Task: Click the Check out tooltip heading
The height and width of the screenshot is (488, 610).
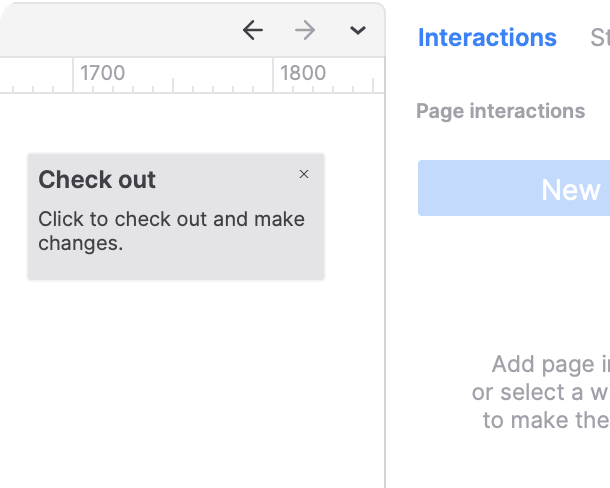Action: tap(97, 180)
